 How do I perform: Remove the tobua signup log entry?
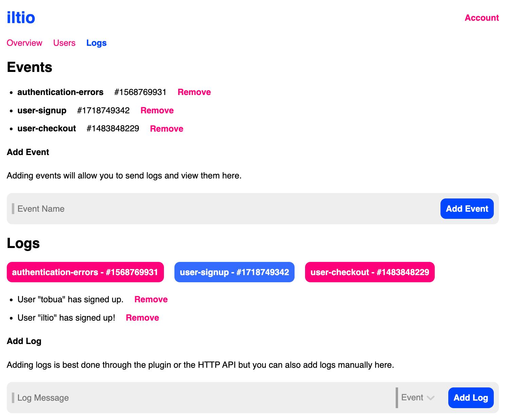(x=151, y=299)
